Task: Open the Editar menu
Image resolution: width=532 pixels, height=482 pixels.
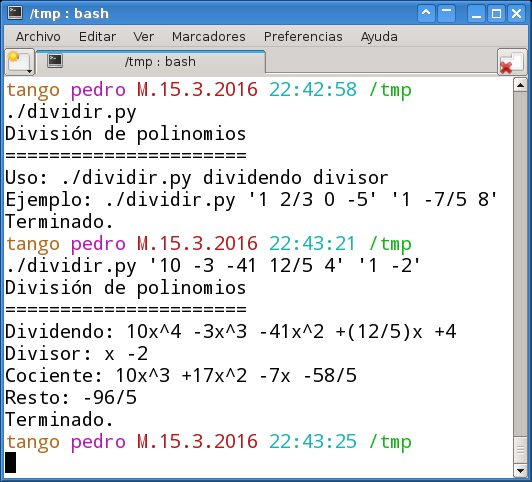Action: (97, 37)
